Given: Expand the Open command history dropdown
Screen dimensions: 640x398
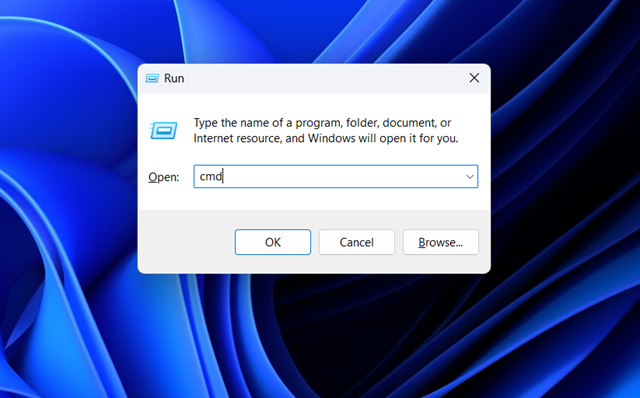Looking at the screenshot, I should click(470, 177).
